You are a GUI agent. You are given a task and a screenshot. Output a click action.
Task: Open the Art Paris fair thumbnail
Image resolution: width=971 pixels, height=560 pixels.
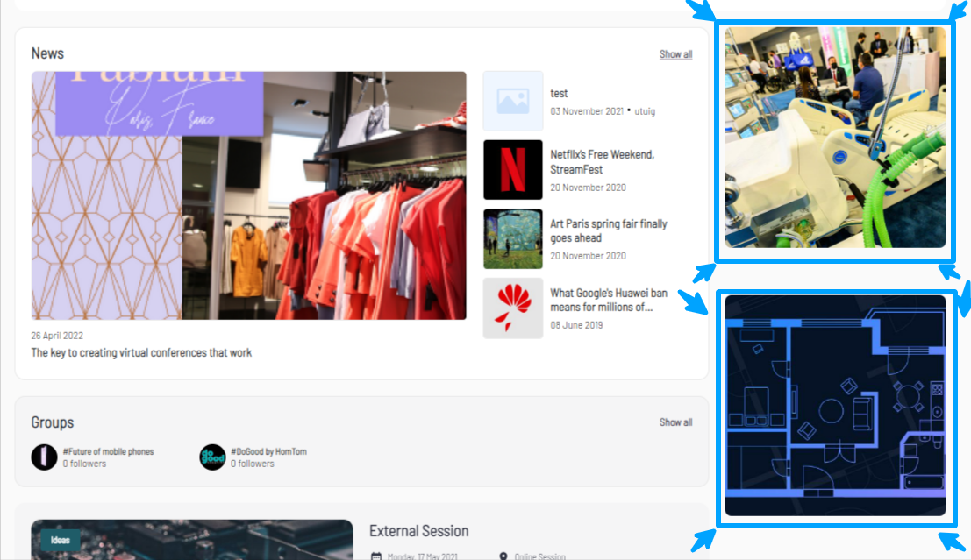(513, 239)
